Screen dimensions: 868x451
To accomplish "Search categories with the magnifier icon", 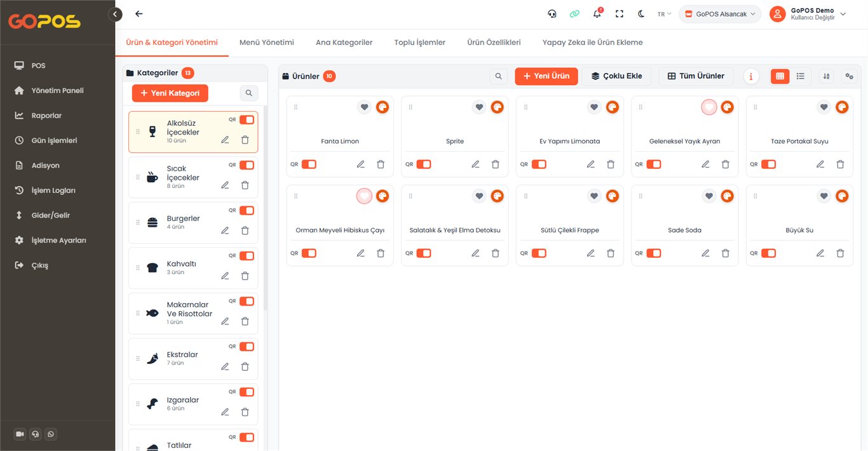I will (x=249, y=93).
